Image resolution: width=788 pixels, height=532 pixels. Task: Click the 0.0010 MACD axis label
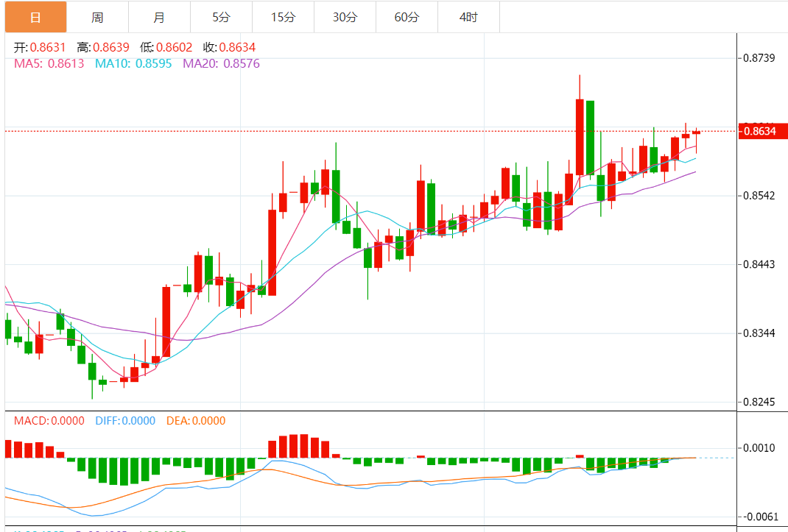pyautogui.click(x=759, y=448)
